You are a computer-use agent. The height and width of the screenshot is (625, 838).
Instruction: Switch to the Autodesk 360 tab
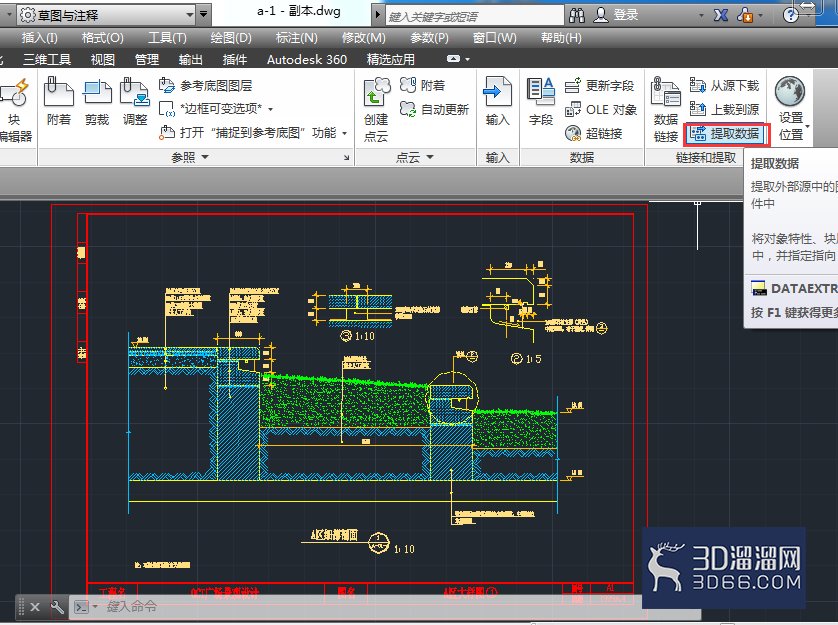(307, 59)
